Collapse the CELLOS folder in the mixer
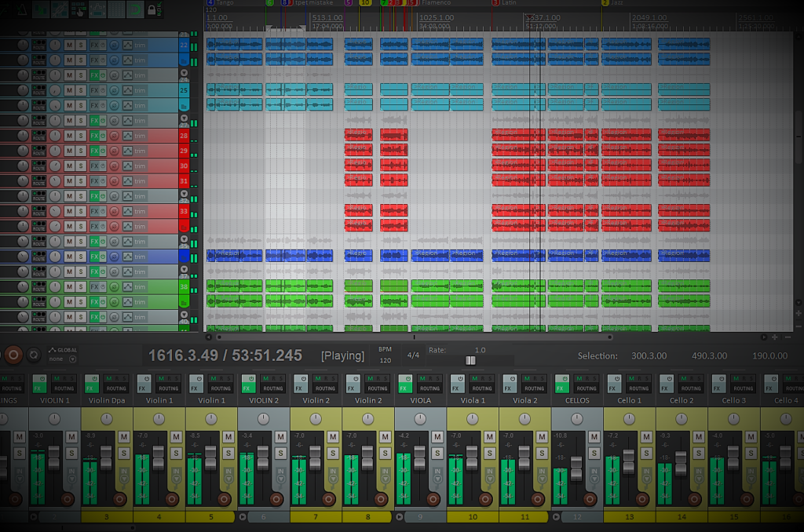 pyautogui.click(x=557, y=517)
